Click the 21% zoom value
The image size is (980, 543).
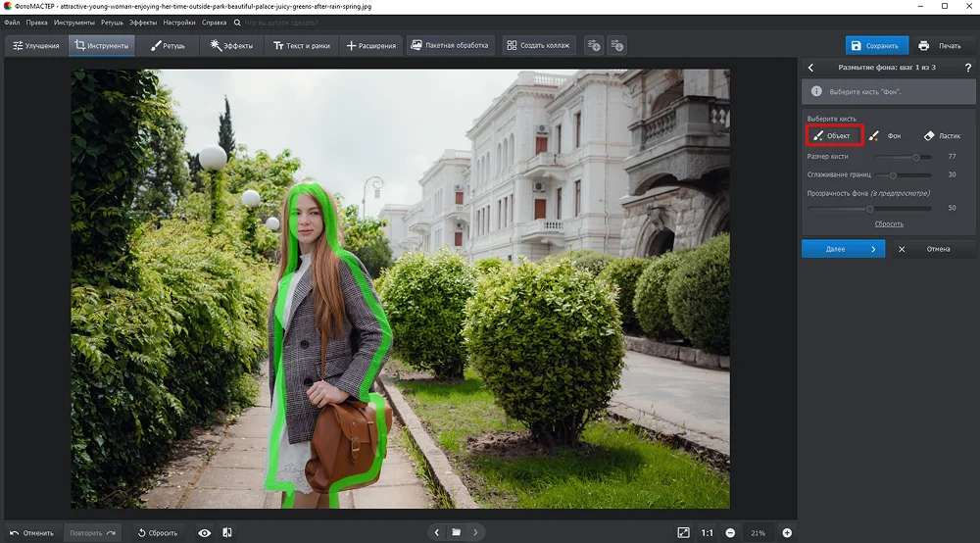click(x=759, y=533)
